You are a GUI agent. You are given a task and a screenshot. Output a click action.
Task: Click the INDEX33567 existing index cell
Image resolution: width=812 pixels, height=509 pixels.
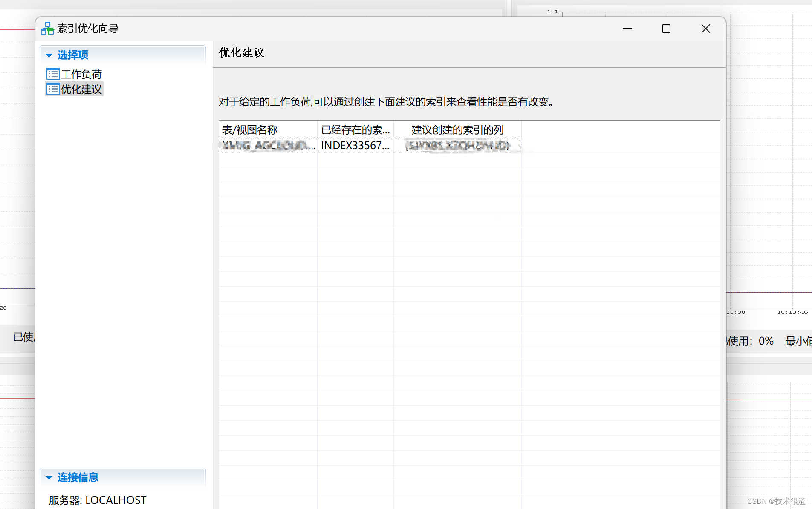click(x=355, y=145)
